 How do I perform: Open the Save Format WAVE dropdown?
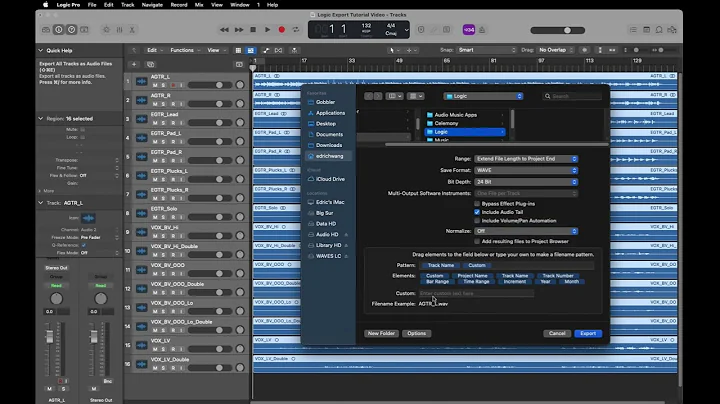526,170
